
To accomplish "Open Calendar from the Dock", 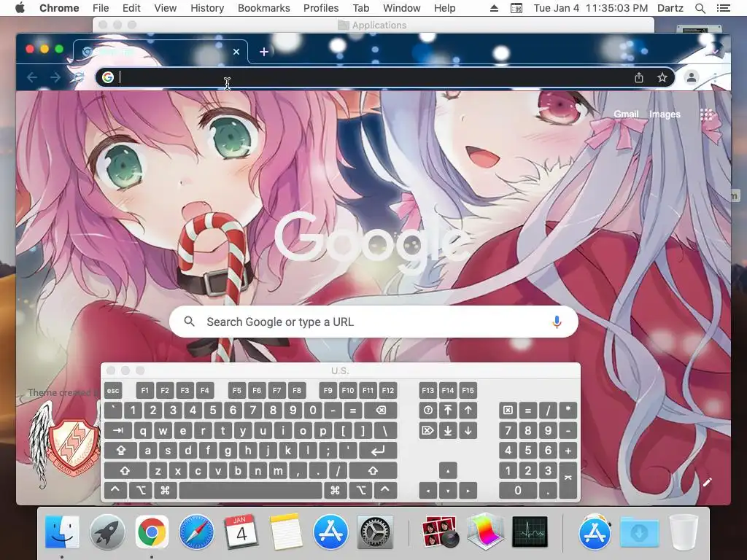I will tap(241, 532).
